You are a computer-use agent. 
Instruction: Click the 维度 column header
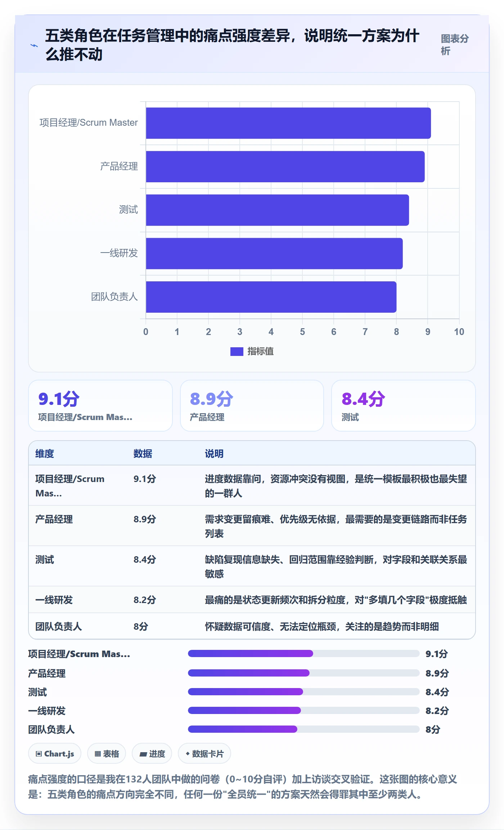click(x=45, y=454)
